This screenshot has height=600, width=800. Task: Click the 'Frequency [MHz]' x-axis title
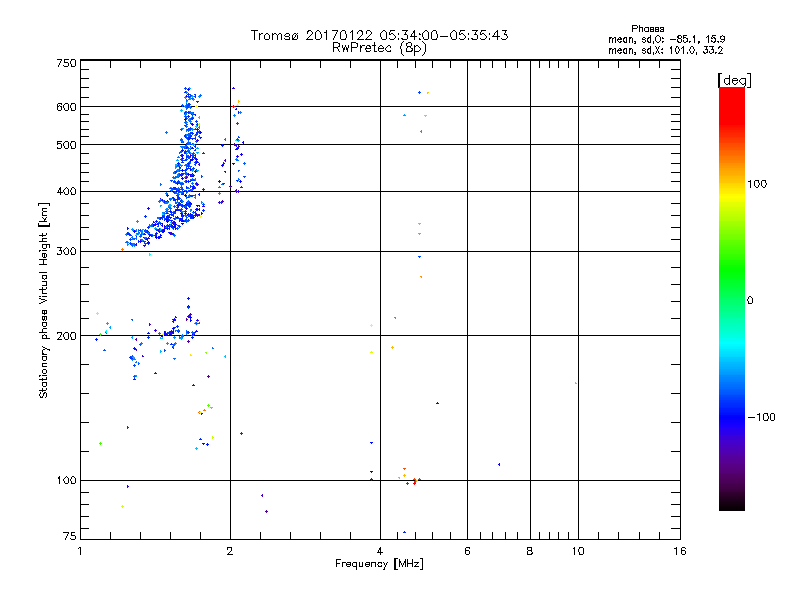pyautogui.click(x=379, y=564)
